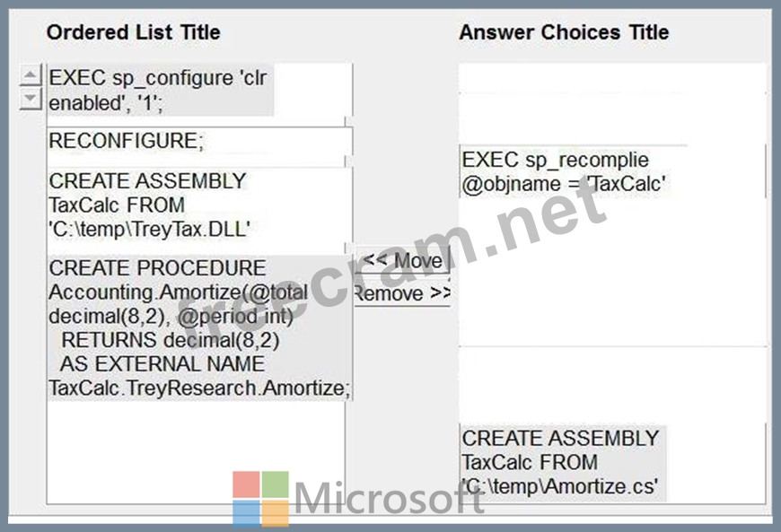Viewport: 781px width, 532px height.
Task: Select CREATE ASSEMBLY from TreyTax.DLL item
Action: coord(199,205)
